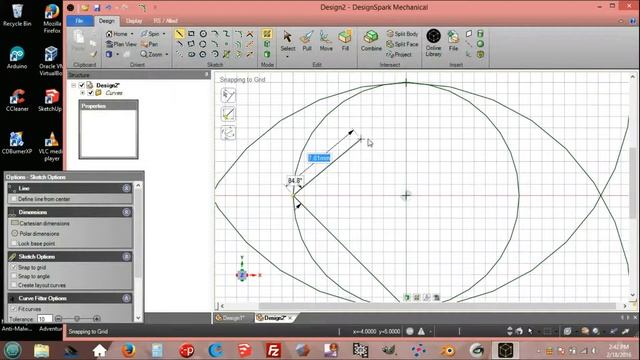
Task: Collapse the Sketch Options section
Action: (x=127, y=256)
